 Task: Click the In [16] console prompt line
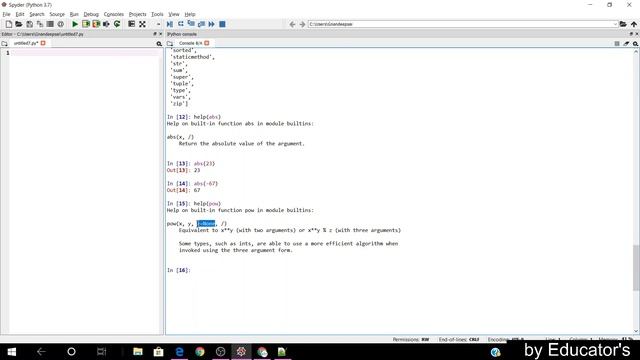tap(179, 270)
